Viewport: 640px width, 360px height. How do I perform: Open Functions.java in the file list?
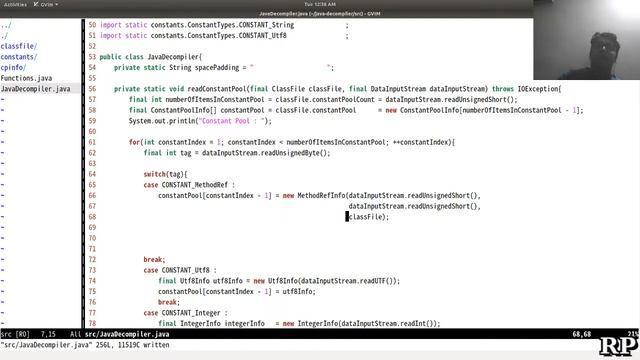pyautogui.click(x=26, y=78)
